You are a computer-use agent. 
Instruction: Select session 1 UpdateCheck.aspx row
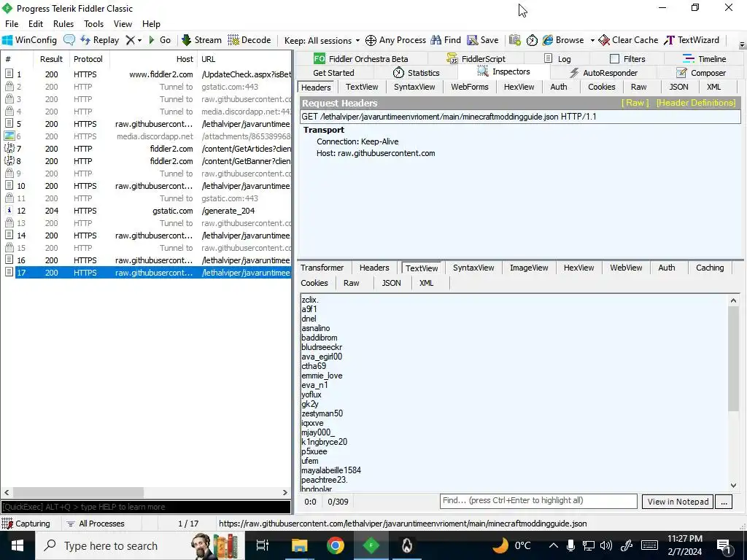click(x=147, y=74)
